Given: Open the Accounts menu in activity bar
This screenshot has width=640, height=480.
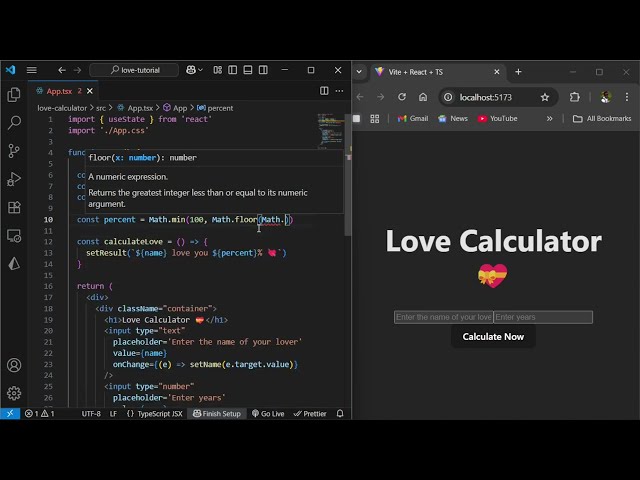Looking at the screenshot, I should 14,365.
